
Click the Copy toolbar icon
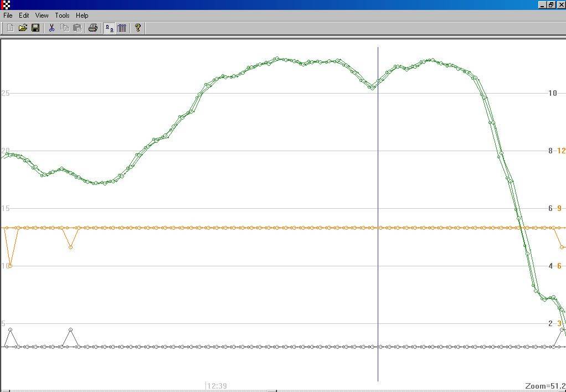click(x=64, y=28)
